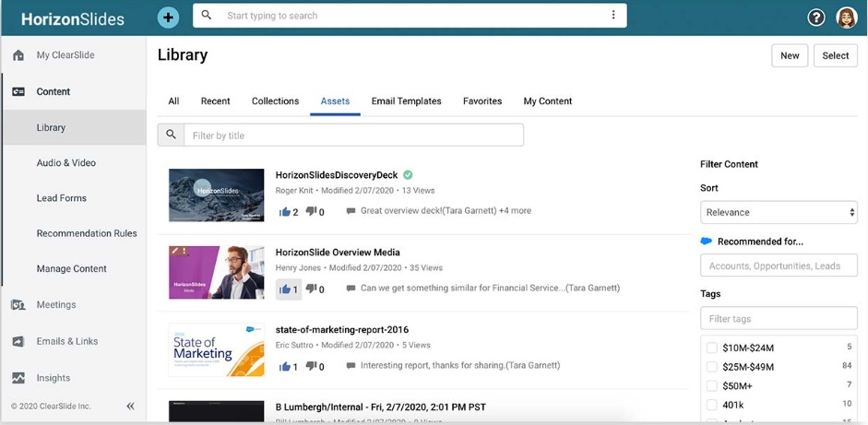Image resolution: width=868 pixels, height=425 pixels.
Task: Click the home icon beside My ClearSlide
Action: (18, 54)
